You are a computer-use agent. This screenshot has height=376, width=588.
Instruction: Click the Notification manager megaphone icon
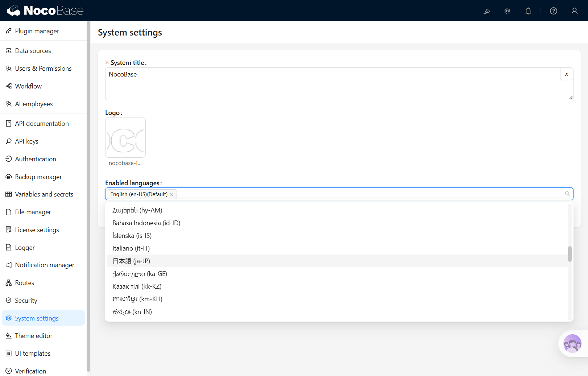click(x=9, y=265)
